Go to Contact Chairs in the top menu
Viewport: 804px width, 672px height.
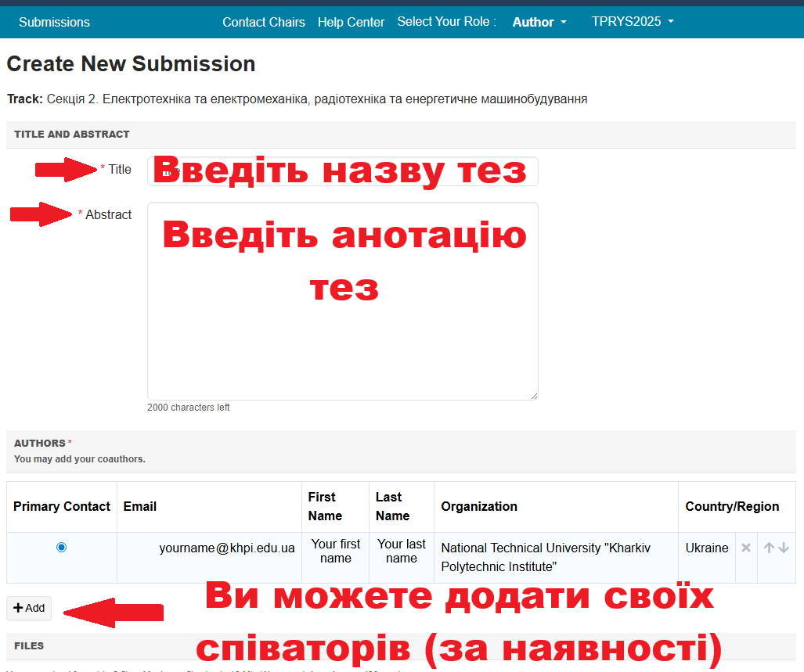[264, 22]
